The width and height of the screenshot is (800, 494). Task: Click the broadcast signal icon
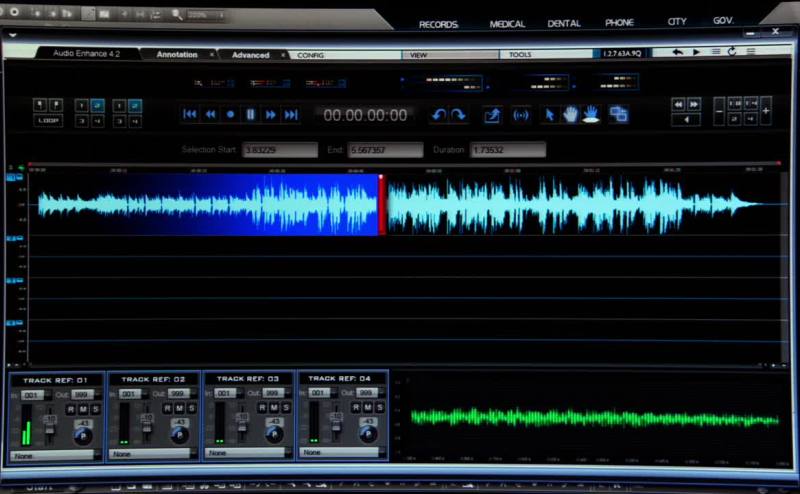(x=520, y=115)
